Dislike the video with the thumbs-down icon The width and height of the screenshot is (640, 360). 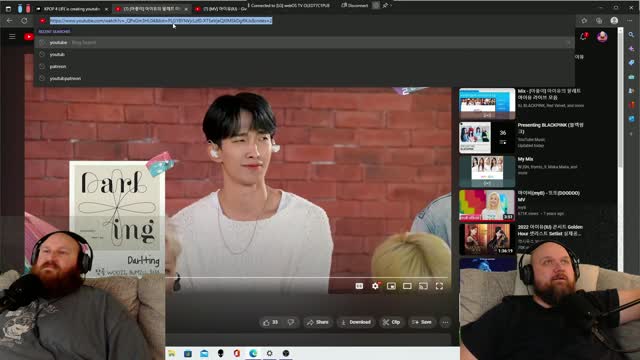pos(291,322)
